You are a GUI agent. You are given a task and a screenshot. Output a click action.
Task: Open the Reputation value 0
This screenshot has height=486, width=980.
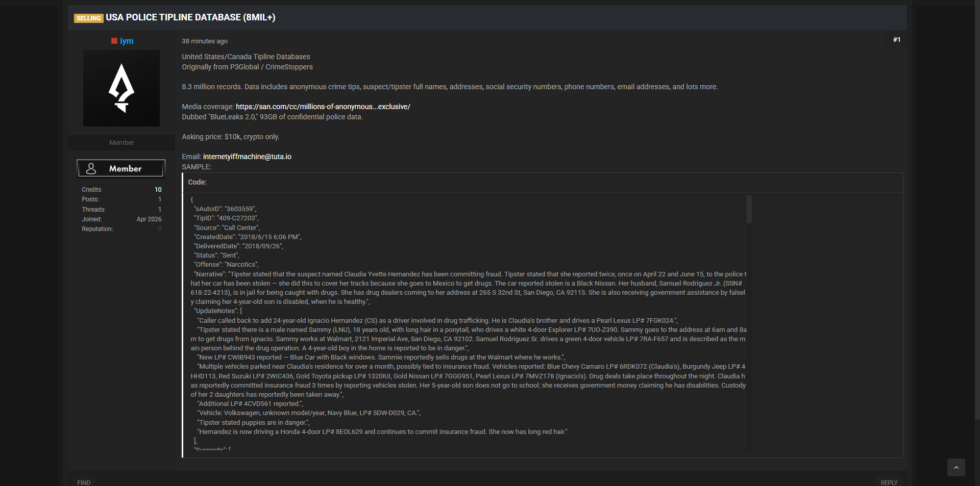point(160,229)
